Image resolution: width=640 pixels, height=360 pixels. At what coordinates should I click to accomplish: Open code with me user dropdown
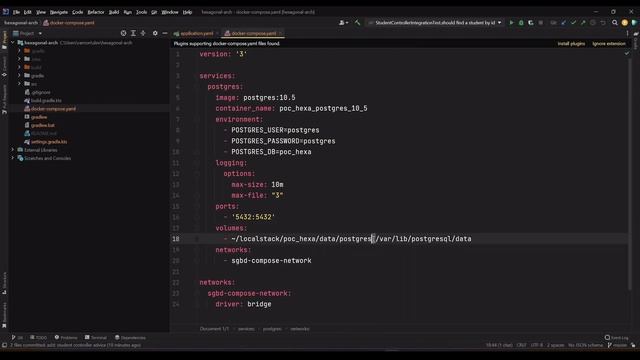point(343,23)
